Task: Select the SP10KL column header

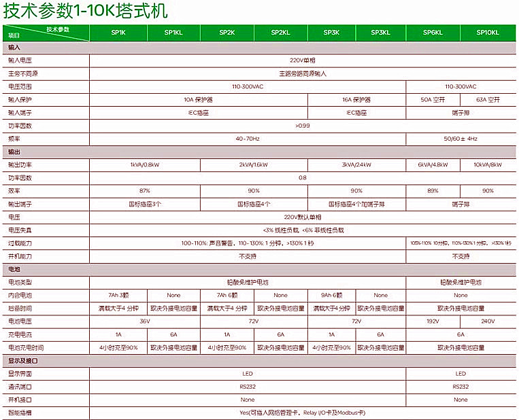Action: (488, 32)
